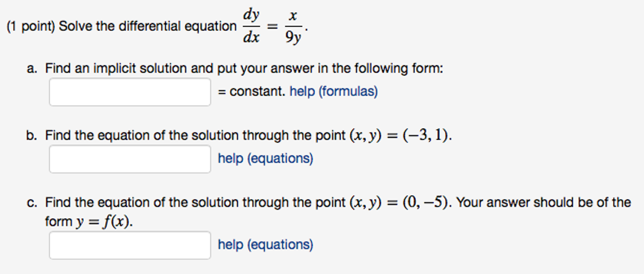Click the implicit solution answer box in part a
The height and width of the screenshot is (274, 644).
coord(130,92)
